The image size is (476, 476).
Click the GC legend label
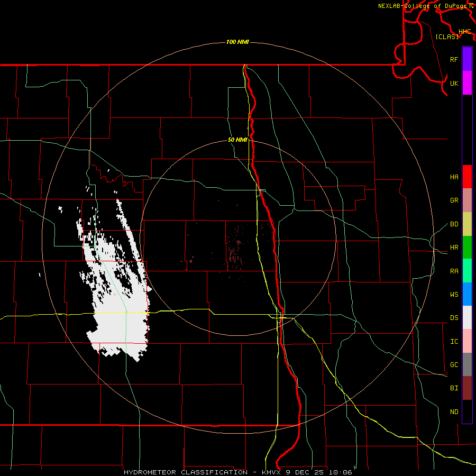click(454, 365)
